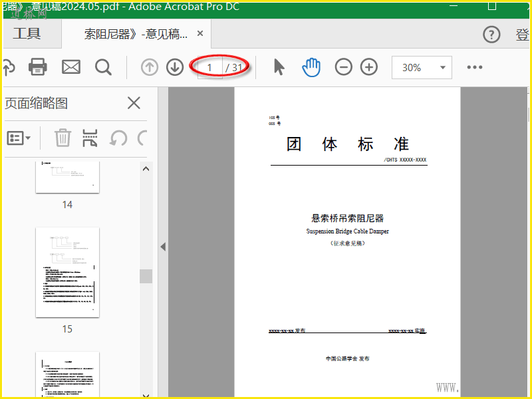Open the 30% zoom level dropdown
The height and width of the screenshot is (399, 532).
(x=422, y=68)
